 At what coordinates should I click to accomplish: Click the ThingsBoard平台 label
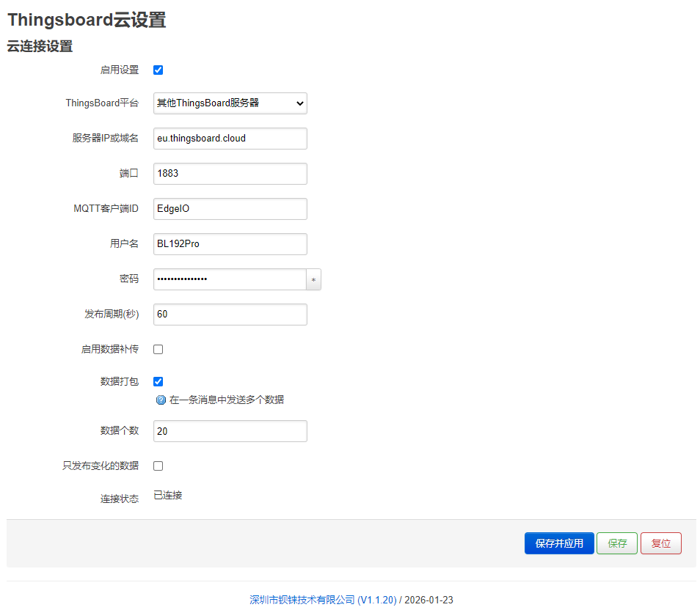coord(102,103)
